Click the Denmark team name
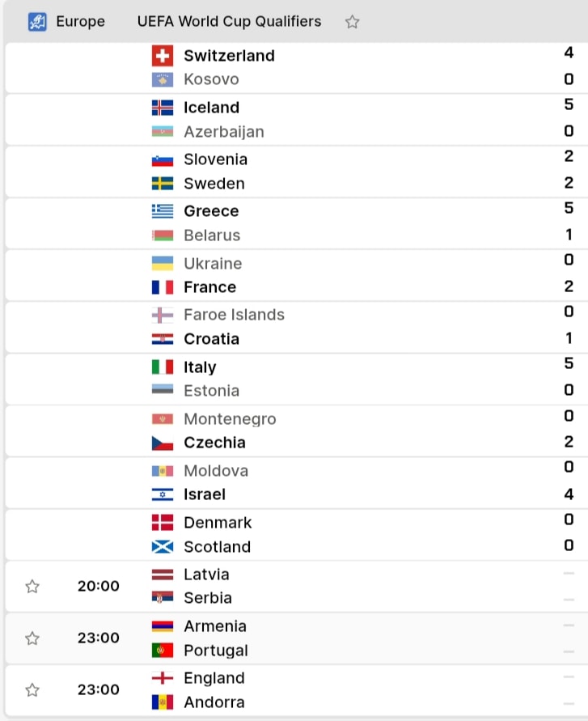Image resolution: width=588 pixels, height=721 pixels. coord(218,523)
